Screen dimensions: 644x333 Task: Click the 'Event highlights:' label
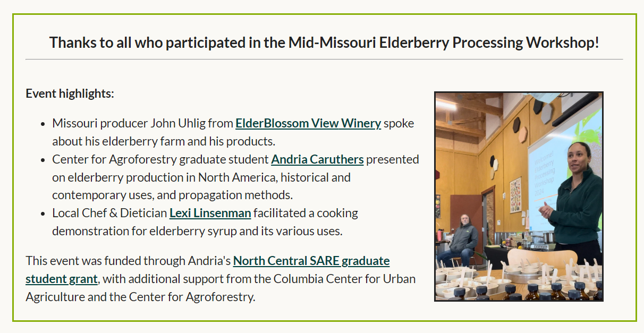[70, 94]
